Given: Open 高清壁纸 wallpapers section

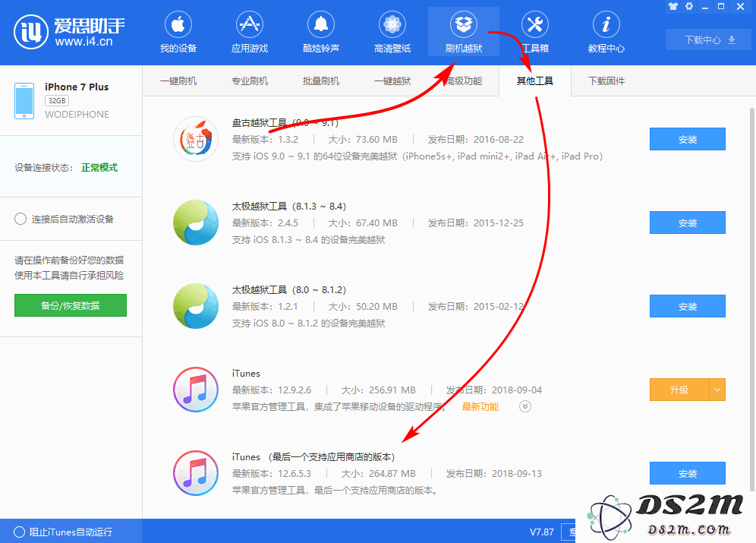Looking at the screenshot, I should click(x=392, y=33).
